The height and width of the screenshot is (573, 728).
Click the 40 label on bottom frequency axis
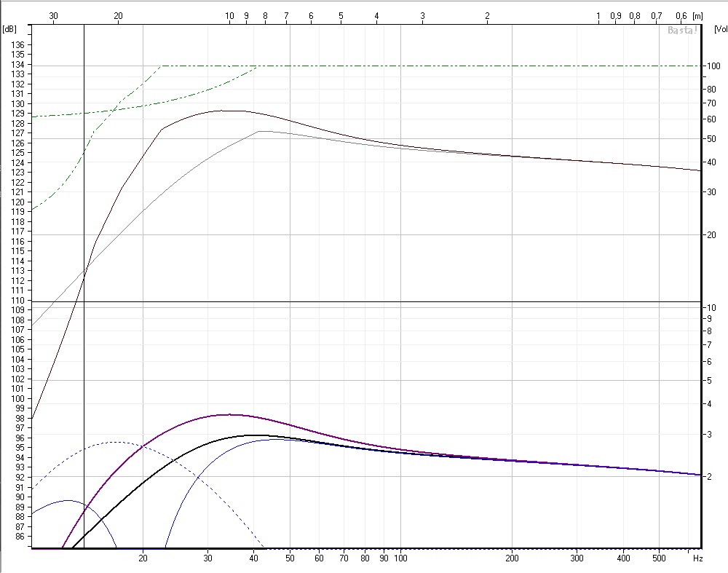click(253, 558)
